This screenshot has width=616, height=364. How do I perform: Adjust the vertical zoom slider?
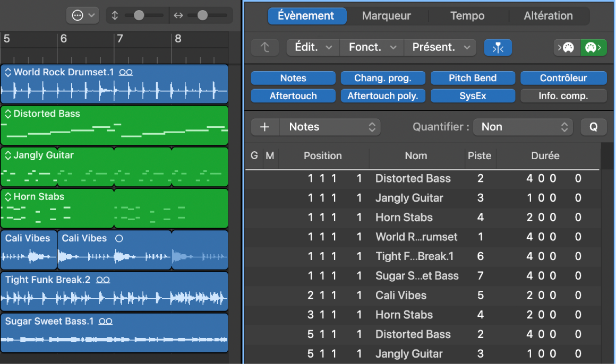tap(139, 15)
